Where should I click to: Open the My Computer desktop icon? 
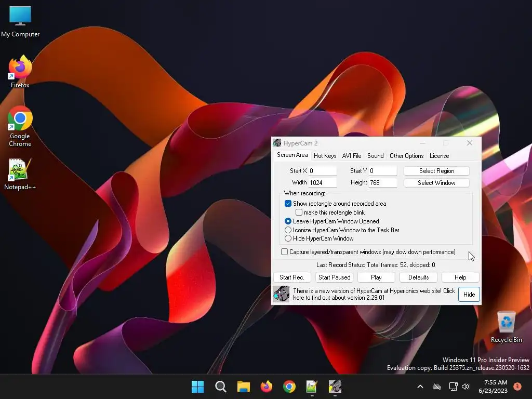pos(20,22)
